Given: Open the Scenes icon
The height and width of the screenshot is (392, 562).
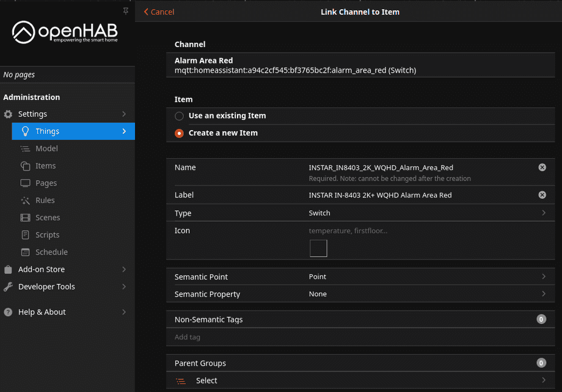Looking at the screenshot, I should pos(27,217).
